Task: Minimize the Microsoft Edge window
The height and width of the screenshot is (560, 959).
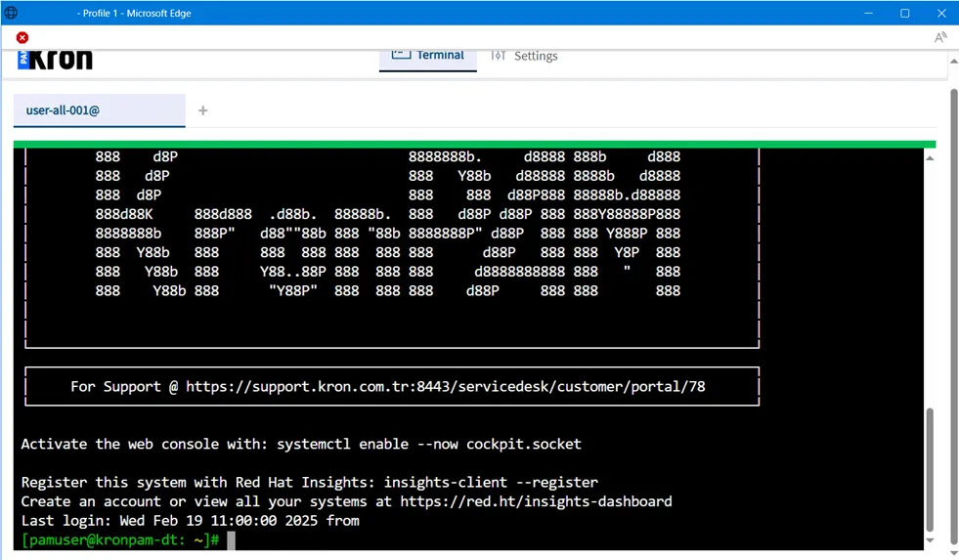Action: [868, 13]
